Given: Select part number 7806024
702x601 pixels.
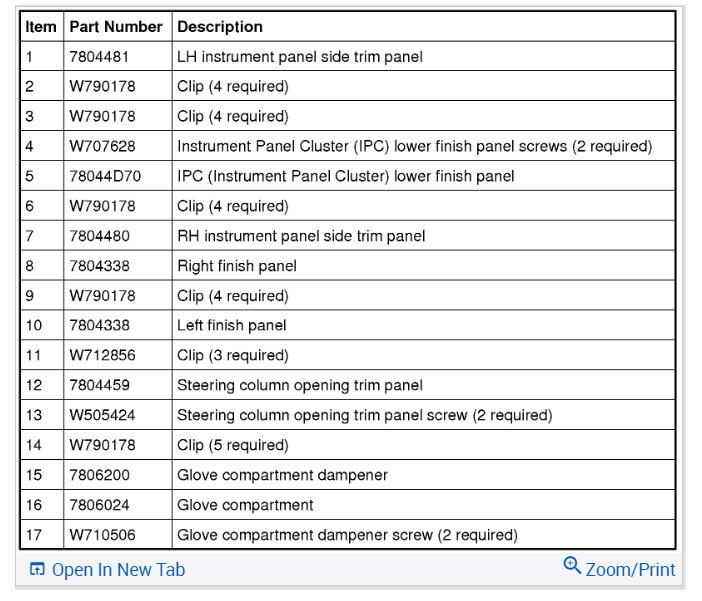Looking at the screenshot, I should 99,505.
